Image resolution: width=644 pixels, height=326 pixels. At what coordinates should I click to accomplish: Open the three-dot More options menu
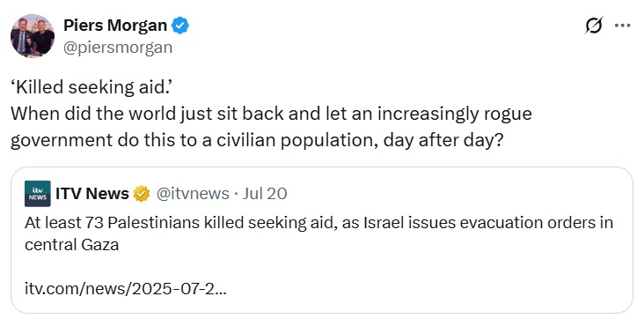pos(623,26)
